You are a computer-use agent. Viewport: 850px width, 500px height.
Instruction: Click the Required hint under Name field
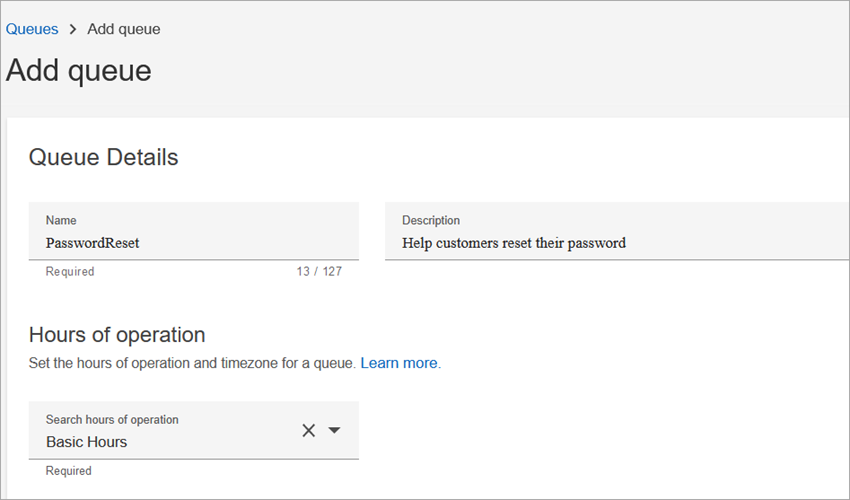point(70,271)
